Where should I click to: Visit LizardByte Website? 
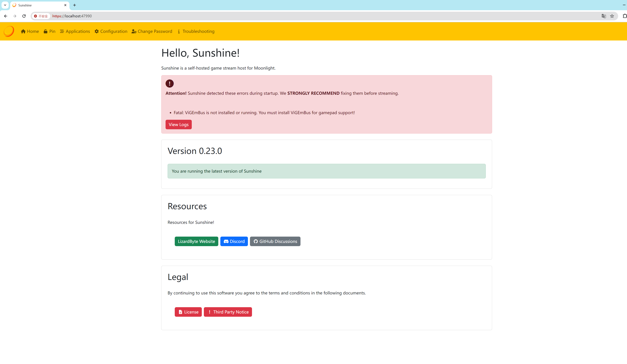pos(196,241)
